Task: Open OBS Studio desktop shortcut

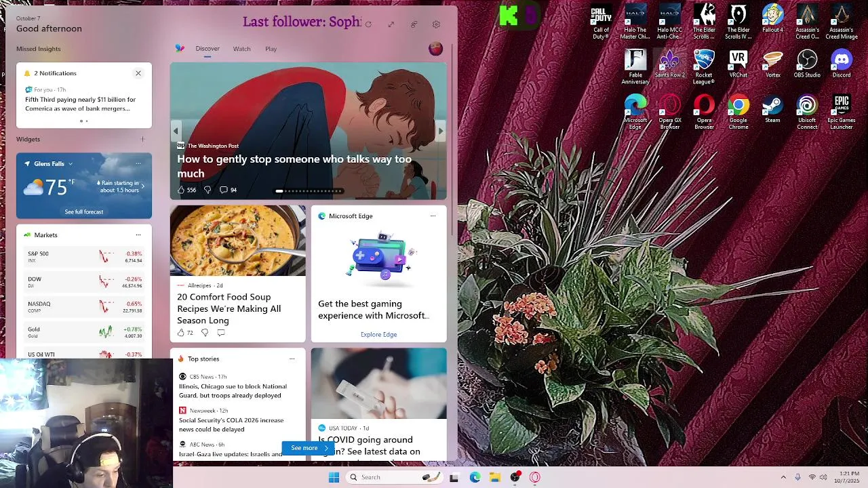Action: pos(807,64)
